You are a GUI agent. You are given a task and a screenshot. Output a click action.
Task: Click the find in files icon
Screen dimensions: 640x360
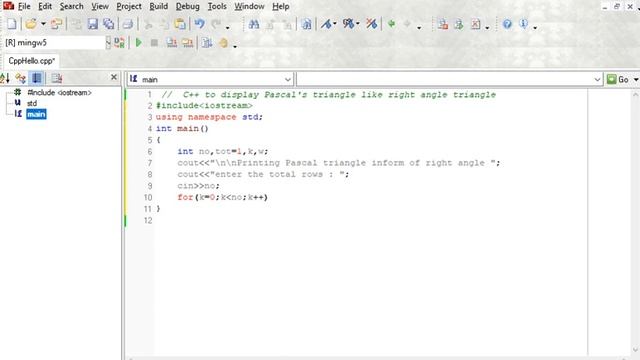[306, 24]
